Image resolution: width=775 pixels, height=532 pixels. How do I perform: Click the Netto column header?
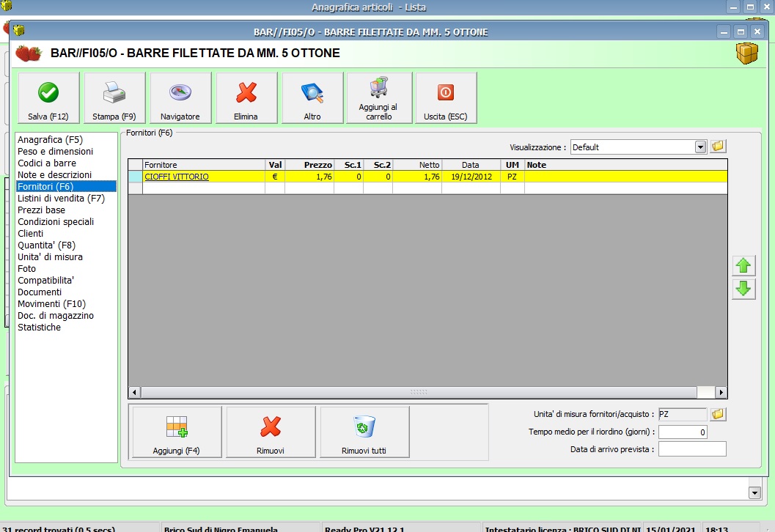click(x=417, y=165)
